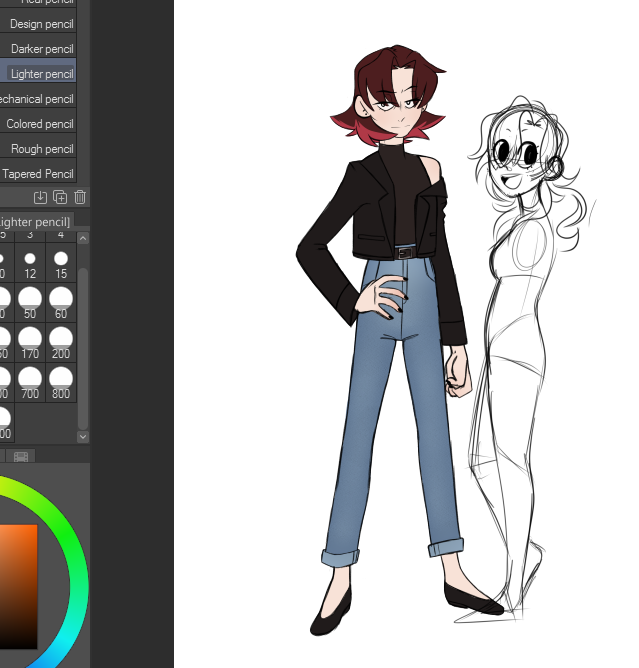This screenshot has width=639, height=668.
Task: Click the brush size panel scrollbar thumb
Action: pos(83,348)
